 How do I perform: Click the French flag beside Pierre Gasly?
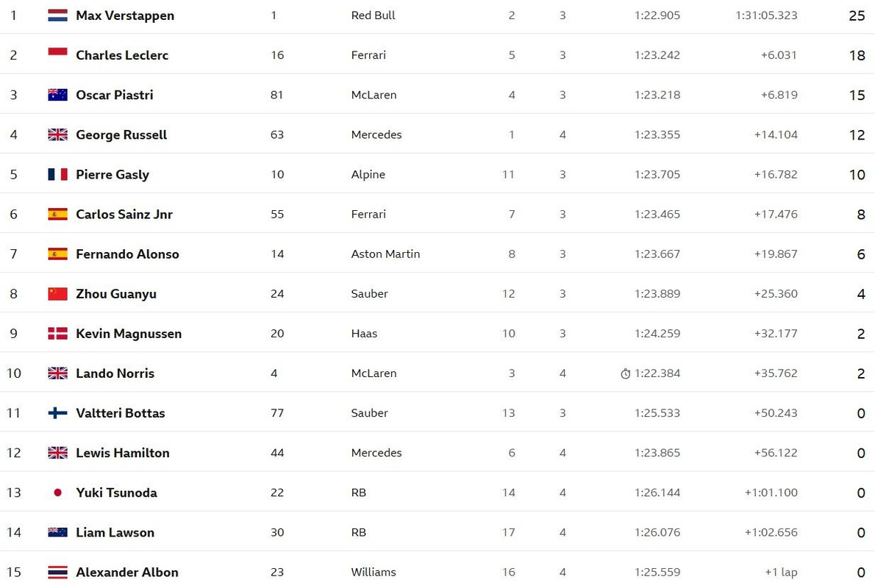pyautogui.click(x=57, y=175)
